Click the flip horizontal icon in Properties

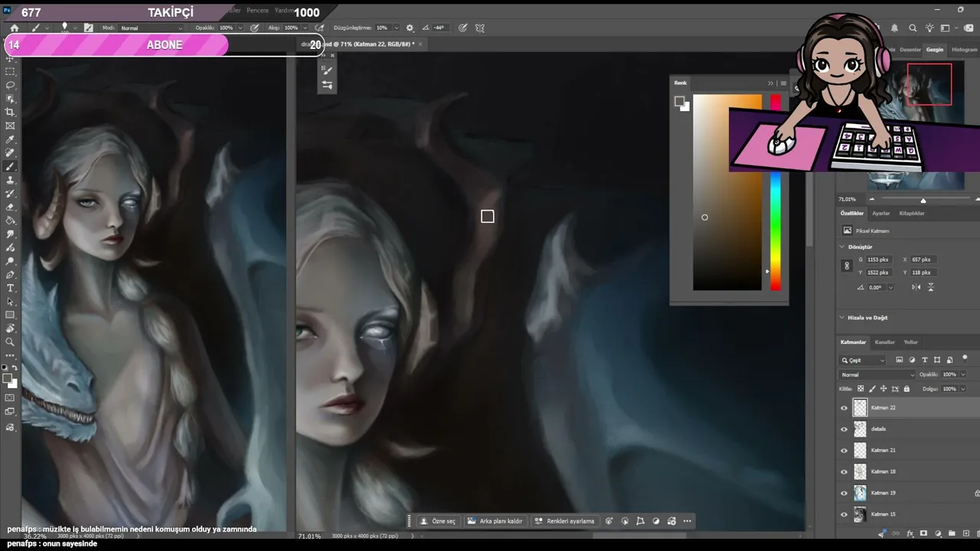tap(916, 287)
